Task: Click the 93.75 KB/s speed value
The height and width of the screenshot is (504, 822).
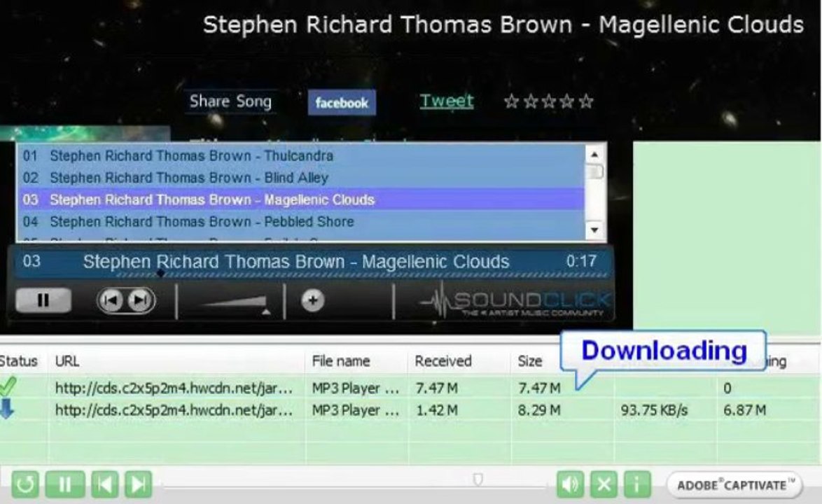Action: 654,410
